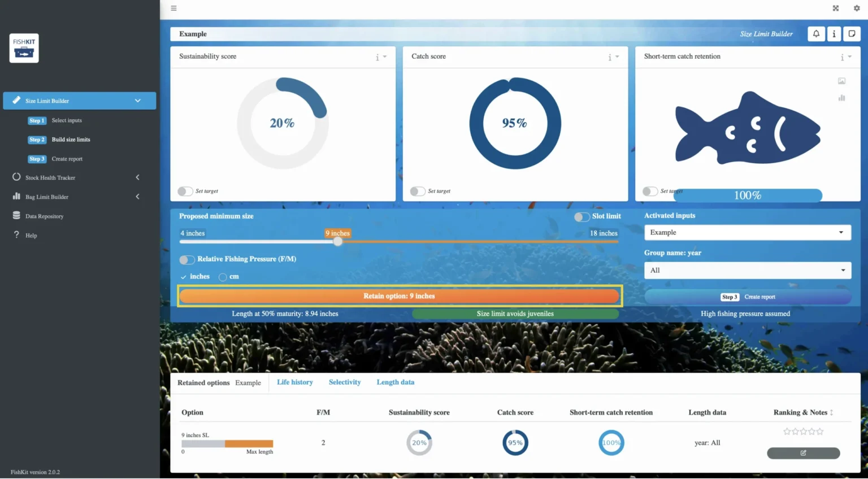Select the inches unit option
The height and width of the screenshot is (479, 868).
pyautogui.click(x=195, y=276)
